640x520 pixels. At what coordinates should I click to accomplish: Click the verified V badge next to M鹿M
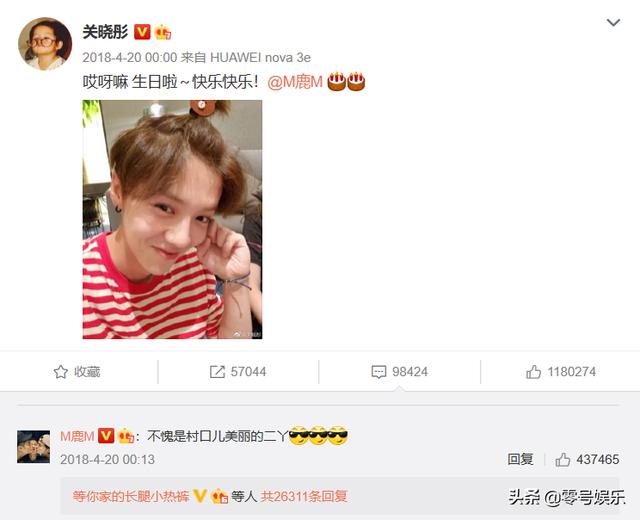tap(106, 436)
